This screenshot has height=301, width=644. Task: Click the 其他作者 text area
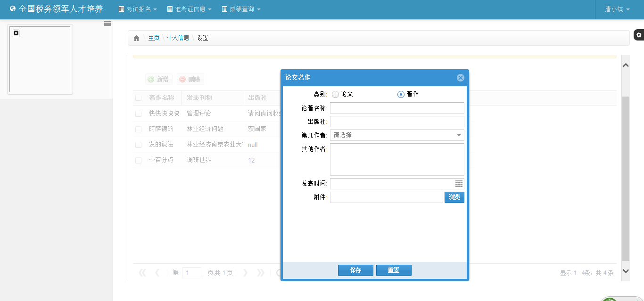[x=397, y=160]
